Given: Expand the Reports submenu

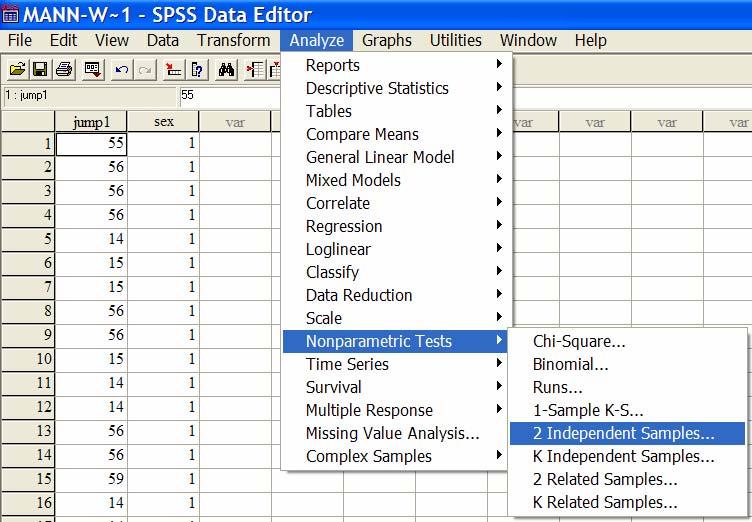Looking at the screenshot, I should coord(395,65).
